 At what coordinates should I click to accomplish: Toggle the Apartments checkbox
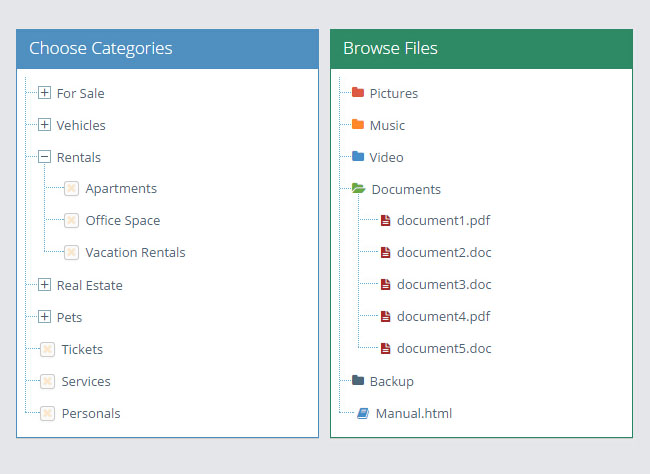pyautogui.click(x=71, y=189)
